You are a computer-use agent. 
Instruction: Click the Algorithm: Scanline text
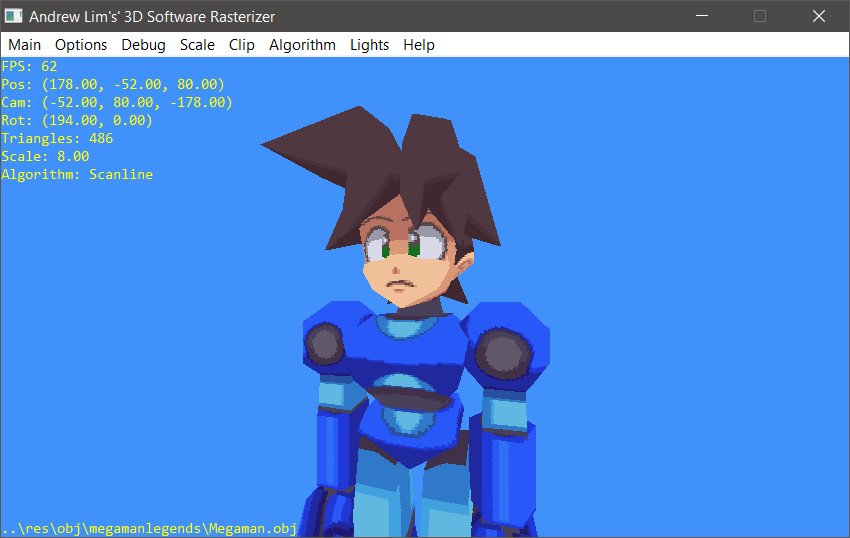point(77,174)
